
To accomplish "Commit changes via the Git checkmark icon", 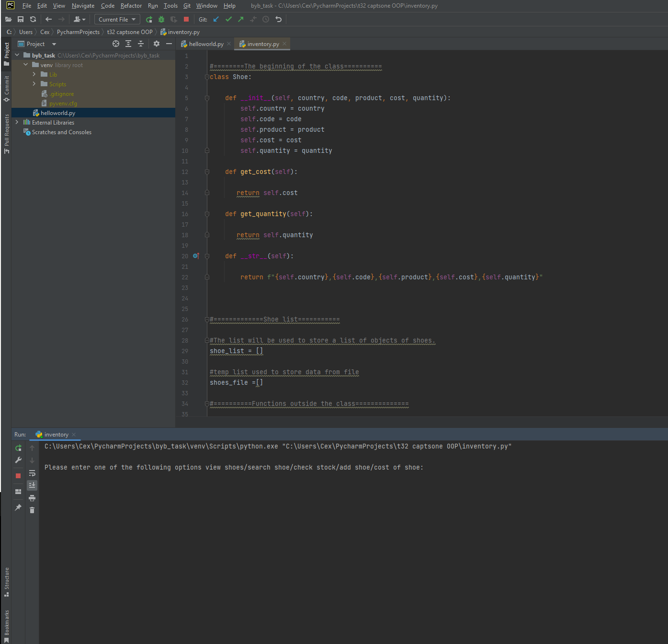I will pyautogui.click(x=228, y=19).
